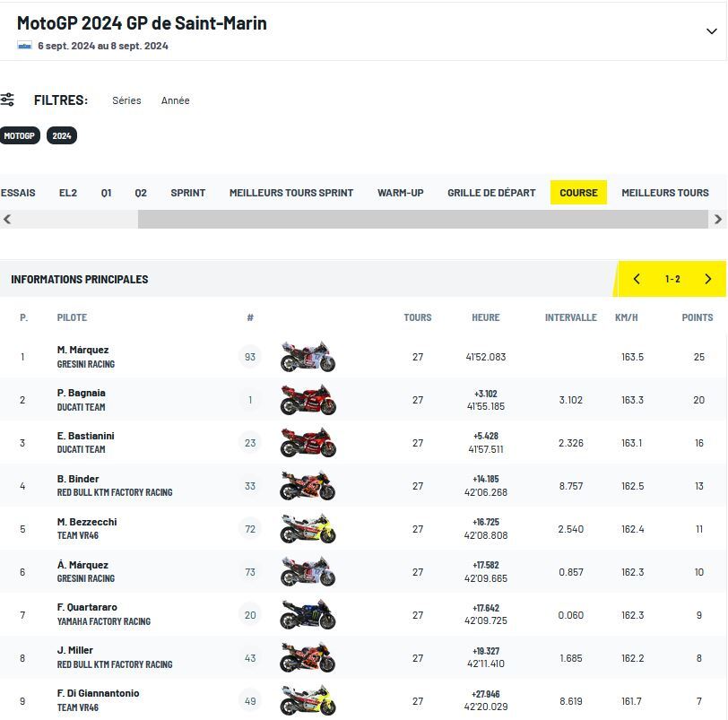728x720 pixels.
Task: Click the filter sliders icon
Action: 7,100
